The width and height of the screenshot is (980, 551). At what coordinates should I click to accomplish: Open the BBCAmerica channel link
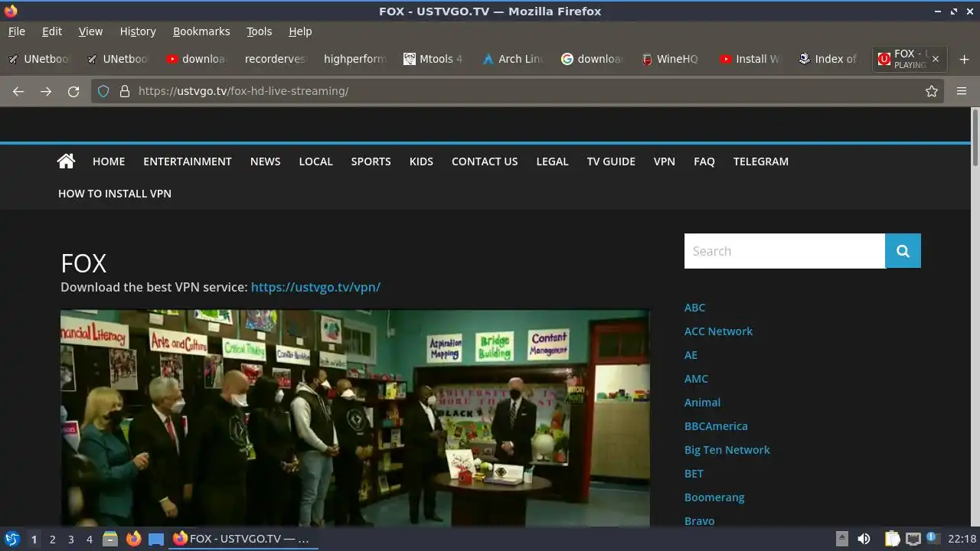(716, 426)
